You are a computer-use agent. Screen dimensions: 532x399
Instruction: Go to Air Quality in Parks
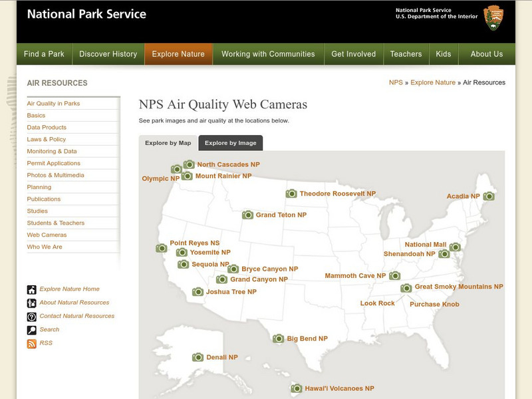(x=53, y=104)
